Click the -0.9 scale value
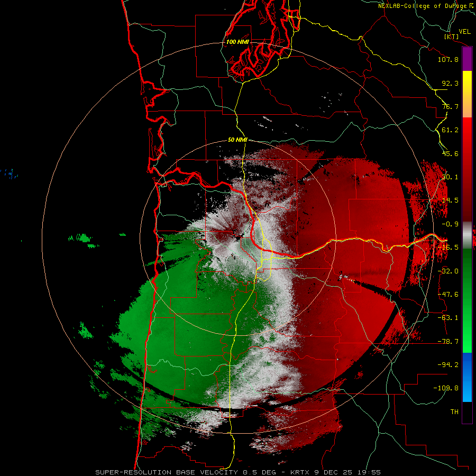This screenshot has width=476, height=476. point(450,224)
